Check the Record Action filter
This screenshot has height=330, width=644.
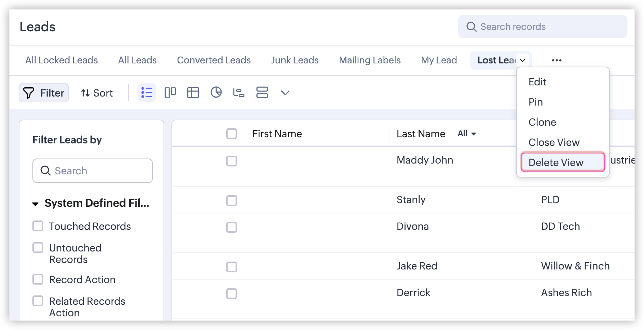click(x=38, y=280)
